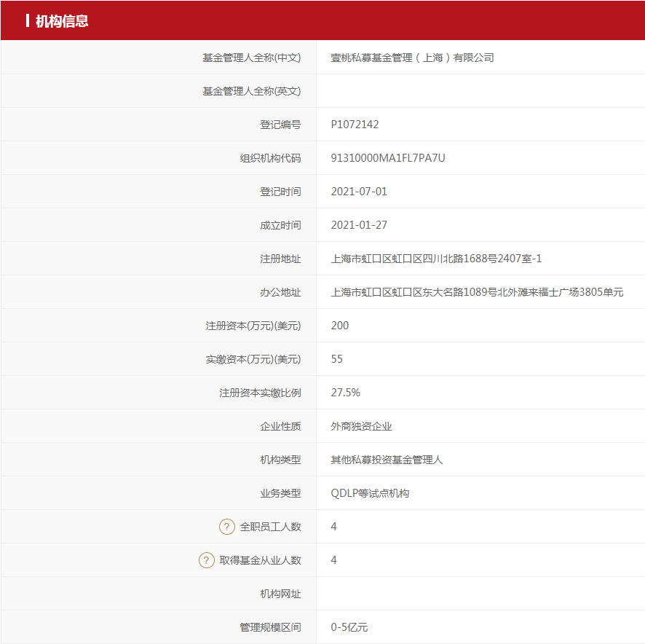Select registration date 2021-07-01
The image size is (645, 644).
[359, 192]
